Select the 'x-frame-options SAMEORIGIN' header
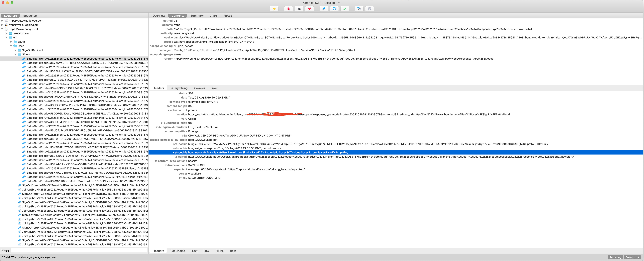Image resolution: width=644 pixels, height=261 pixels. pos(395,165)
